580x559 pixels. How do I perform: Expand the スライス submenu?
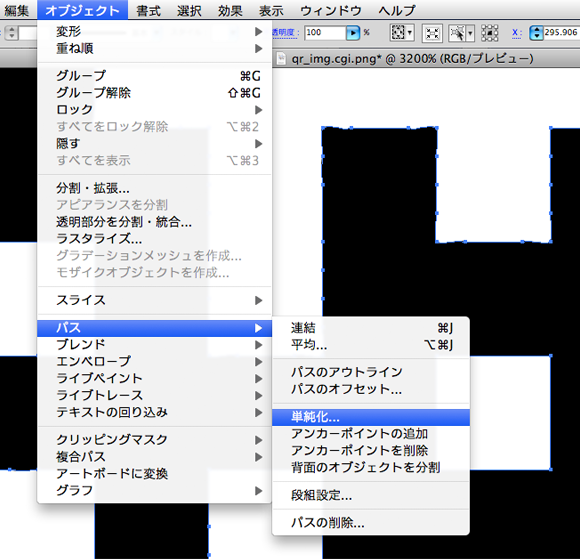tap(155, 300)
